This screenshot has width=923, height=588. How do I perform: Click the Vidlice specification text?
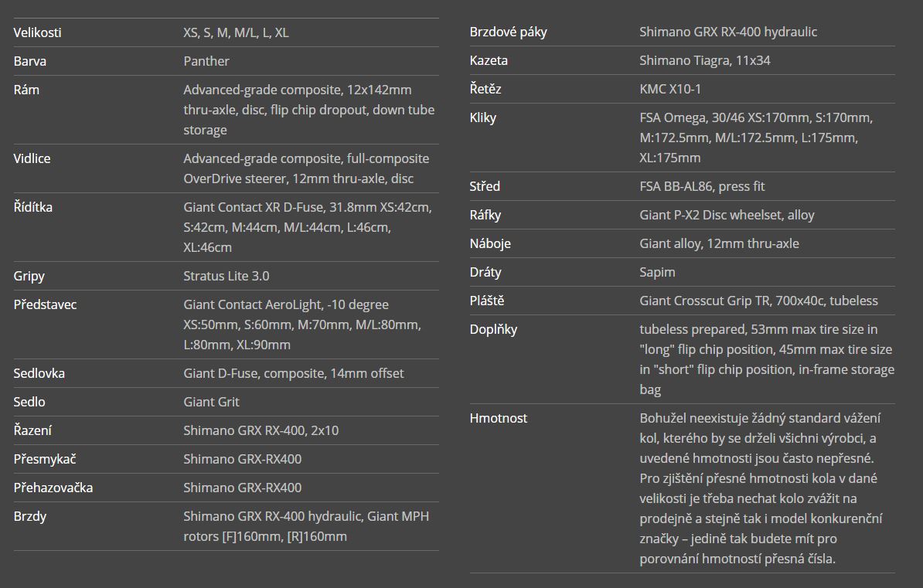point(306,168)
